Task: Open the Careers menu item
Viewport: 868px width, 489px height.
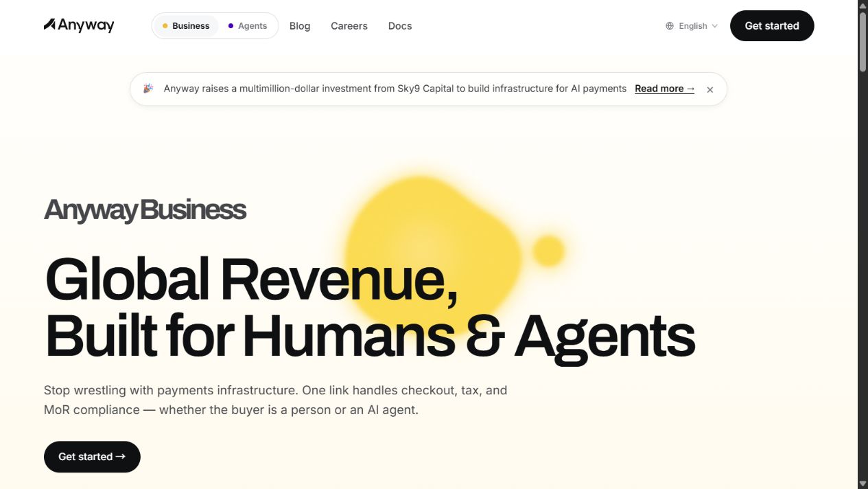Action: (x=349, y=26)
